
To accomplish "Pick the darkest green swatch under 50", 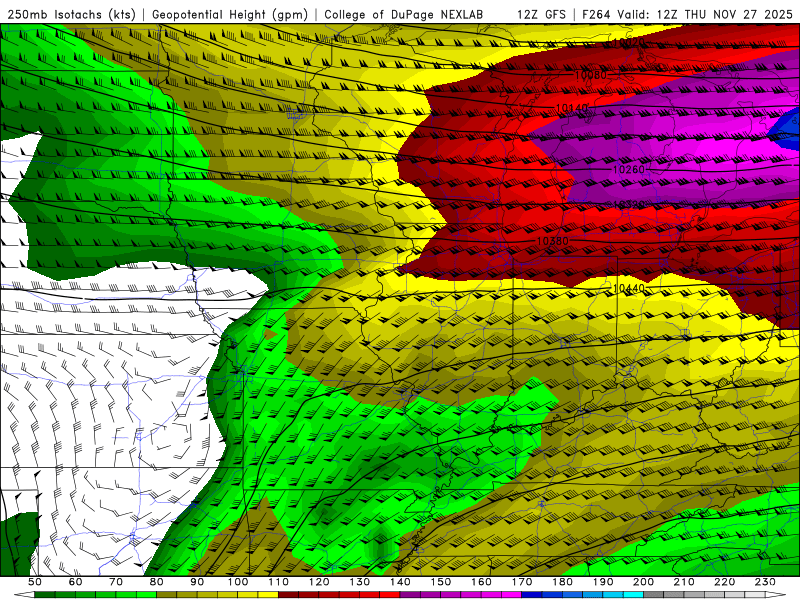I will tap(44, 595).
